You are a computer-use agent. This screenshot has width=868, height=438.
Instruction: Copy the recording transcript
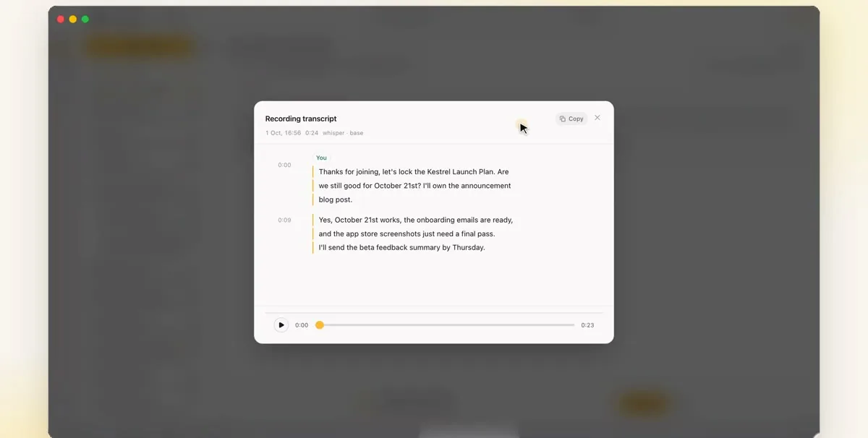click(571, 119)
